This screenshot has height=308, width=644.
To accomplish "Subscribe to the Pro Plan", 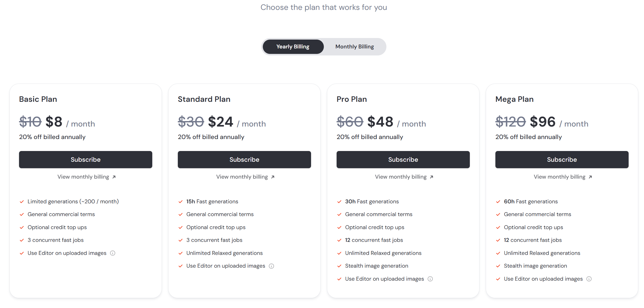I will 403,160.
